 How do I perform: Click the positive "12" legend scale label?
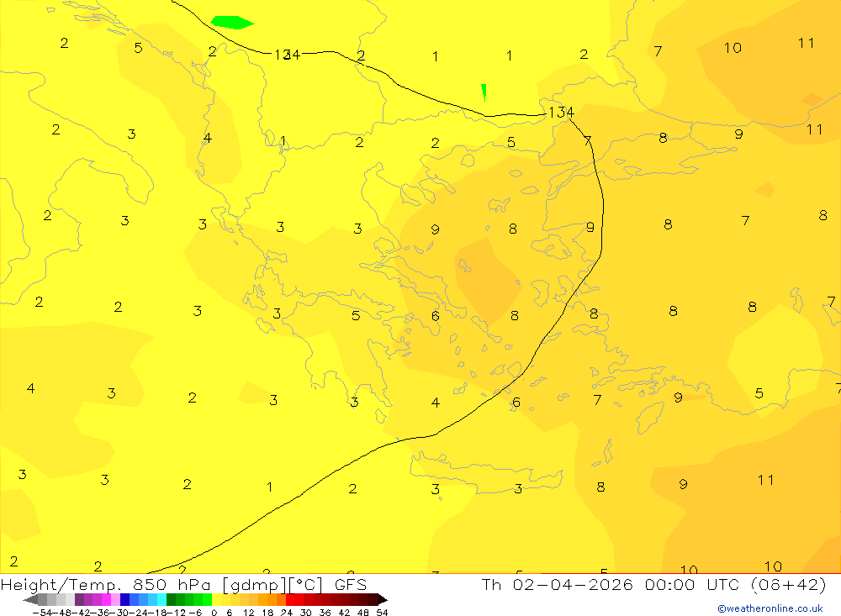pyautogui.click(x=249, y=613)
